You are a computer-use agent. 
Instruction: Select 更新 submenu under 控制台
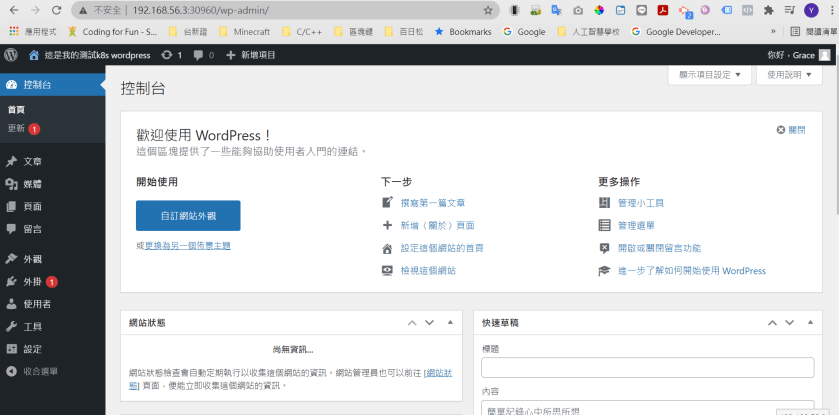click(x=16, y=128)
